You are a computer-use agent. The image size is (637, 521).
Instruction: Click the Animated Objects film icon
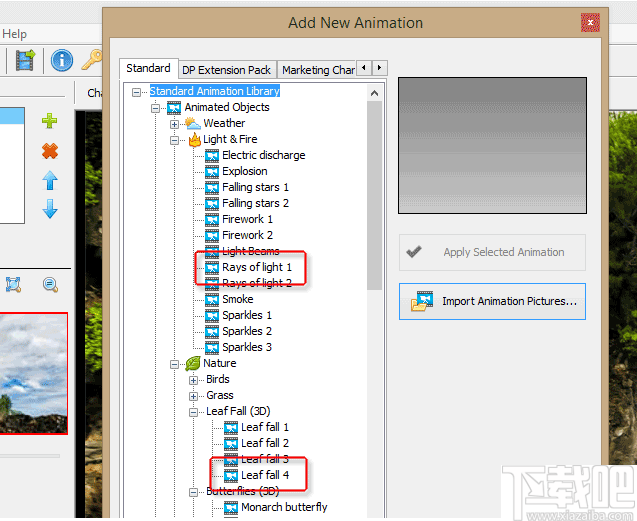(x=174, y=108)
